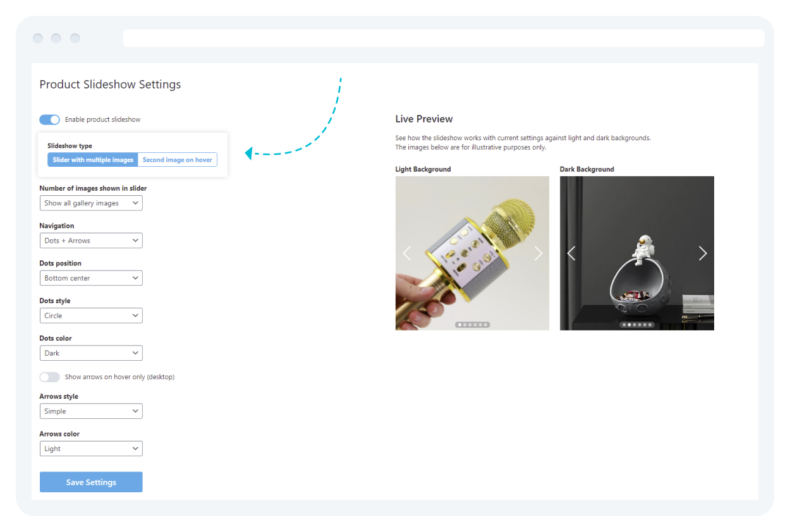Image resolution: width=790 pixels, height=532 pixels.
Task: Click the next arrow on the light background preview
Action: (538, 253)
